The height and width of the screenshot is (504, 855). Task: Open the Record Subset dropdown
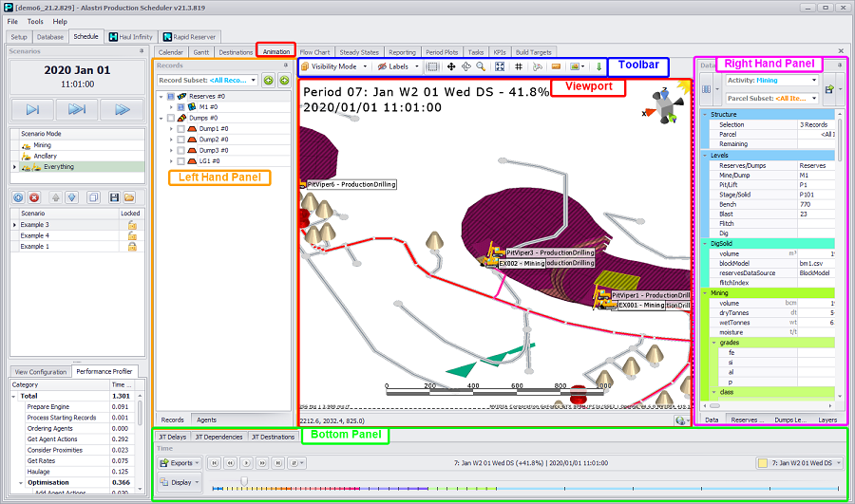point(207,81)
